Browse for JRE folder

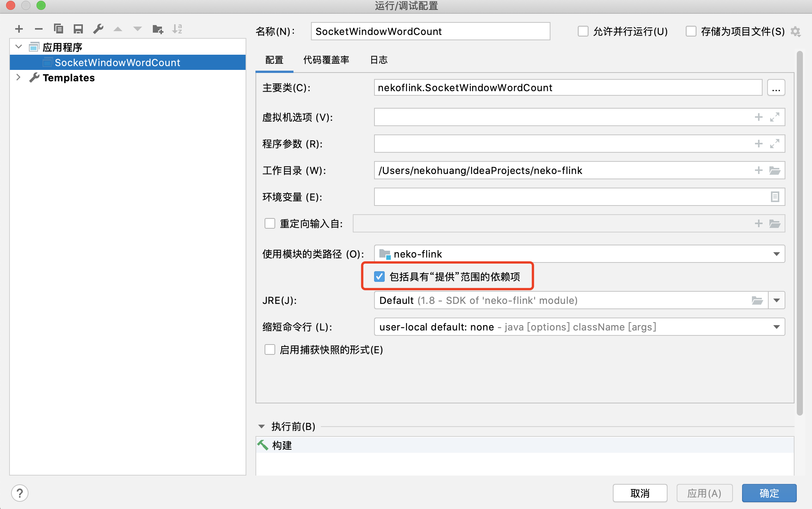(x=757, y=300)
